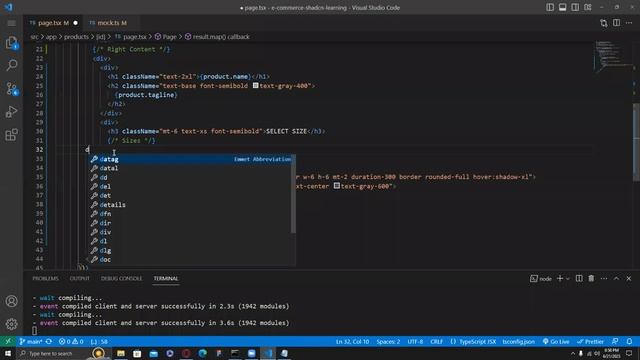The width and height of the screenshot is (640, 360).
Task: Open changes compare icon in editor toolbar
Action: (x=604, y=23)
